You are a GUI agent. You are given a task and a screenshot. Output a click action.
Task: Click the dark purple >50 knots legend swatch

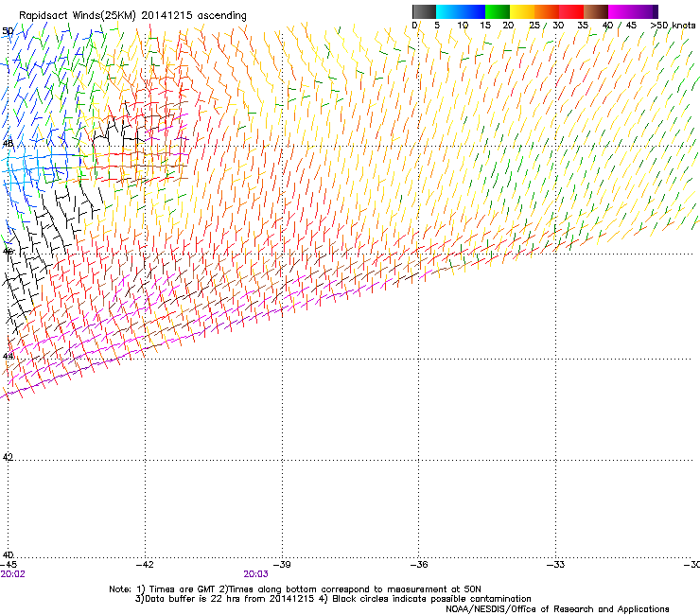pyautogui.click(x=655, y=11)
